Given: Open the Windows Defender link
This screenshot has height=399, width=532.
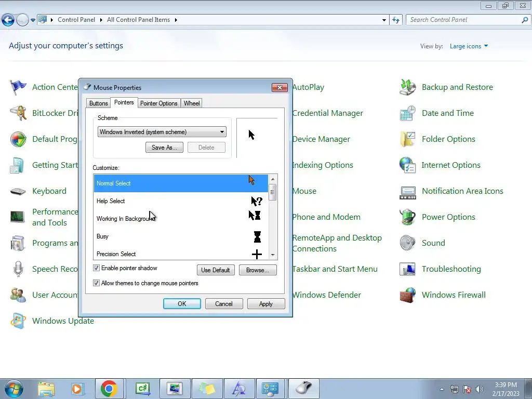Looking at the screenshot, I should point(326,295).
